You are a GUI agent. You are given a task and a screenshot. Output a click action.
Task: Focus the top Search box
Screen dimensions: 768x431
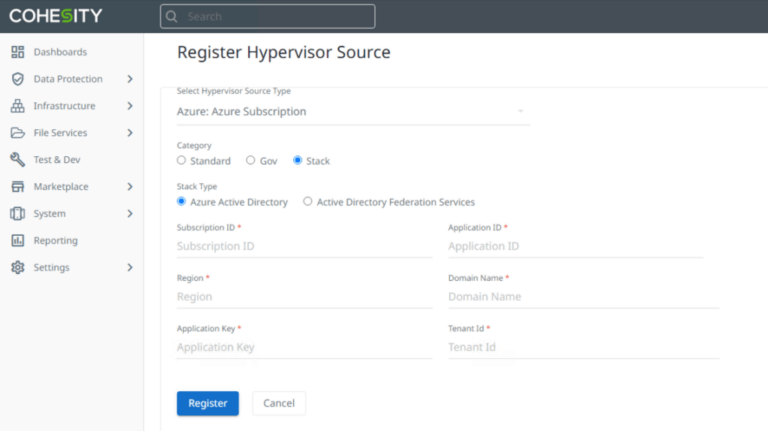tap(267, 16)
